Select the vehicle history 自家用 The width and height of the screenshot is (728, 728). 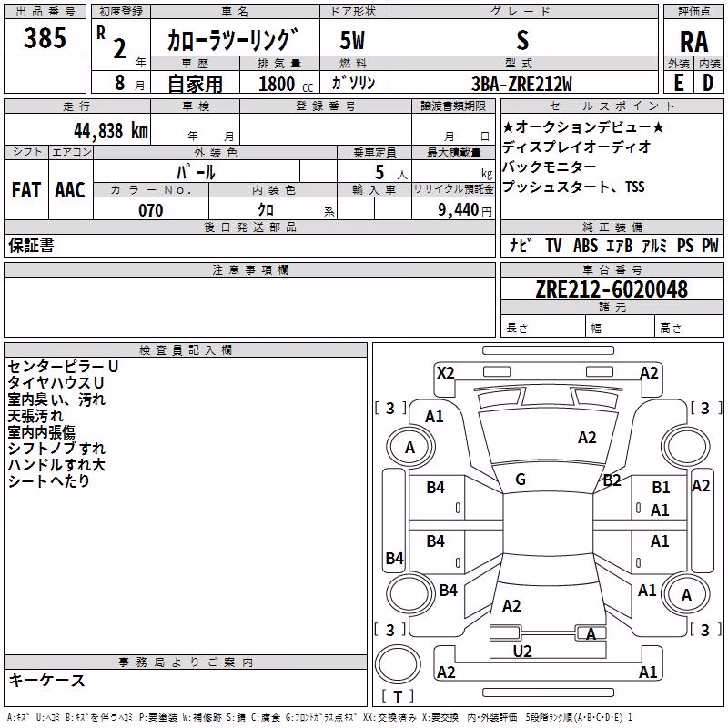(x=195, y=84)
